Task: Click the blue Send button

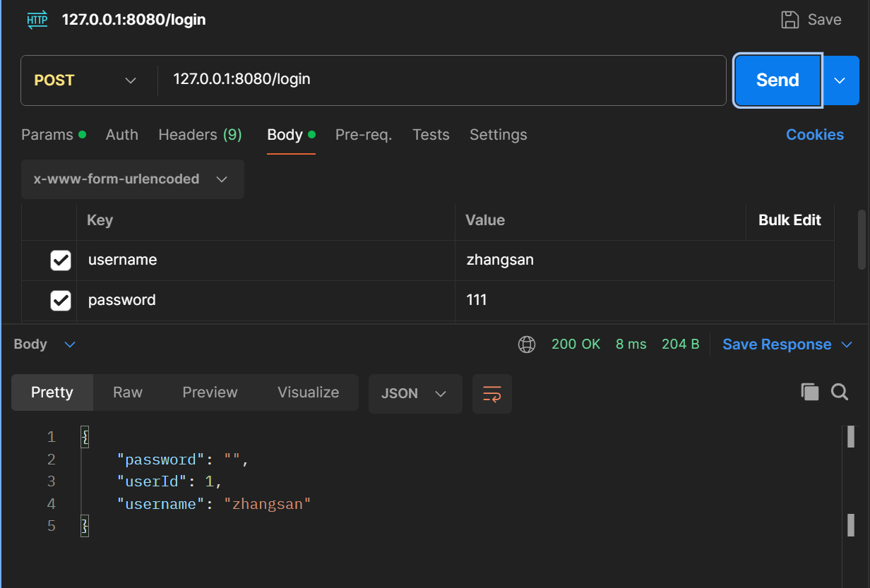Action: (x=777, y=80)
